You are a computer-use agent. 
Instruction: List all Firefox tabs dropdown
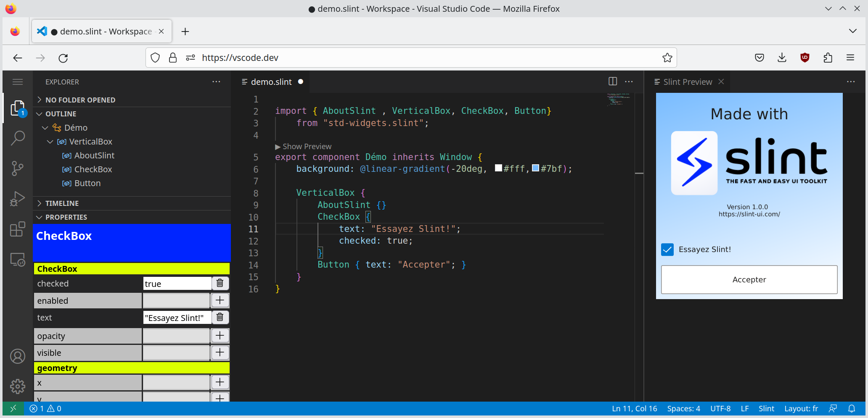[x=853, y=31]
